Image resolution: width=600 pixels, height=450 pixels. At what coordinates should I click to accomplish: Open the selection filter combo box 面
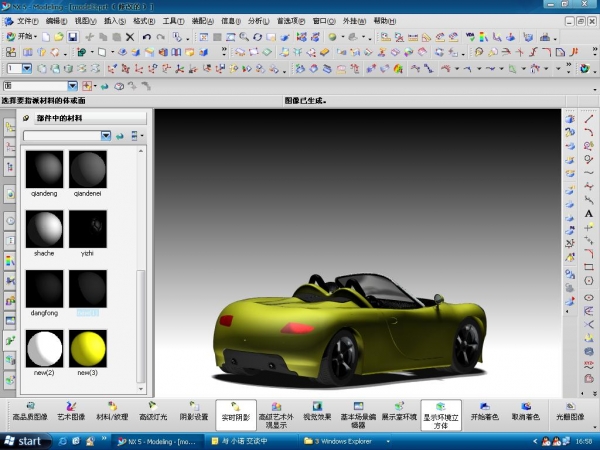[x=72, y=86]
